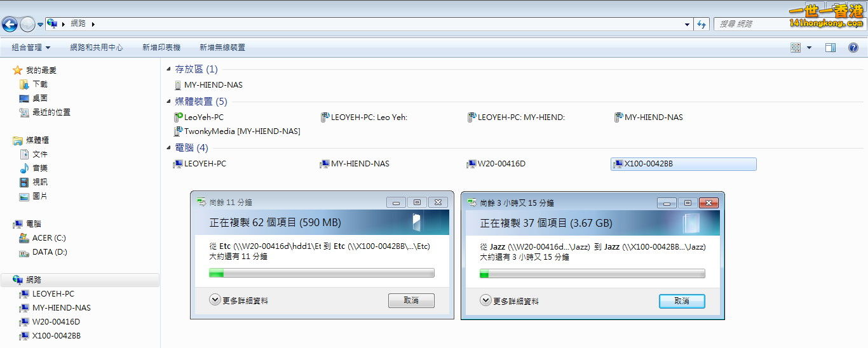Click 新增印表機 toolbar item
Screen dimensions: 868x348
tap(161, 48)
